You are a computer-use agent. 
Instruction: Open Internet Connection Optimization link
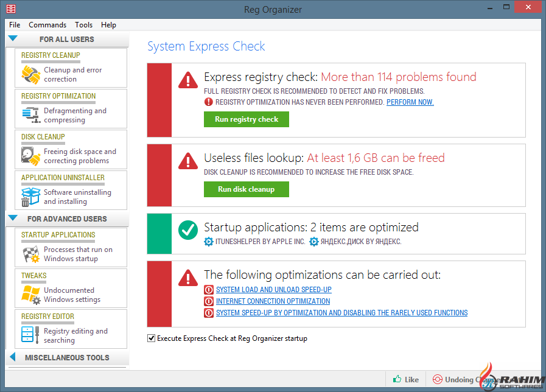tap(273, 301)
